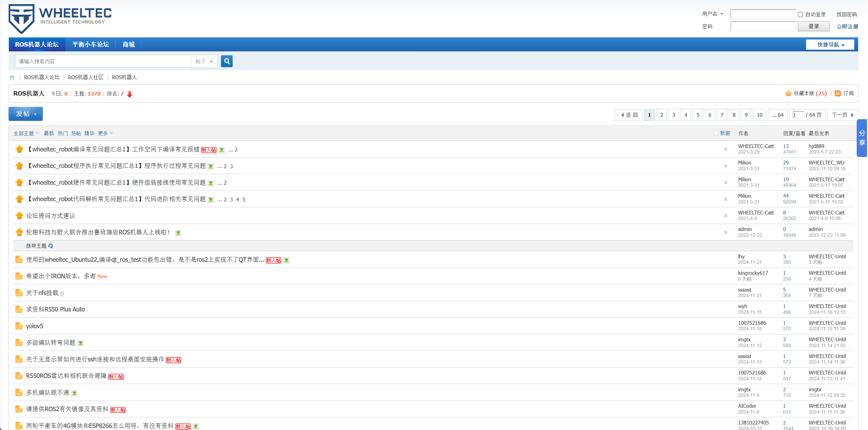Click the blue 分享 side tab
The width and height of the screenshot is (868, 430).
(862, 138)
